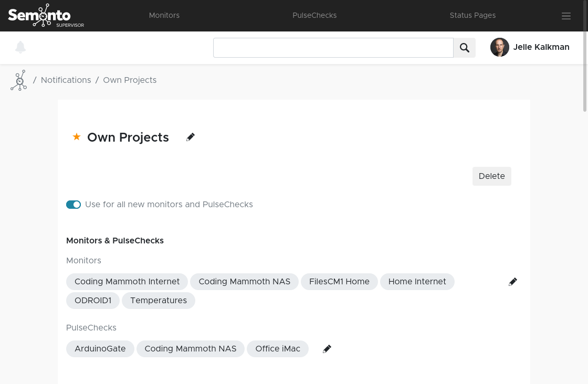Toggle use for all new monitors switch
The width and height of the screenshot is (588, 384).
[73, 205]
